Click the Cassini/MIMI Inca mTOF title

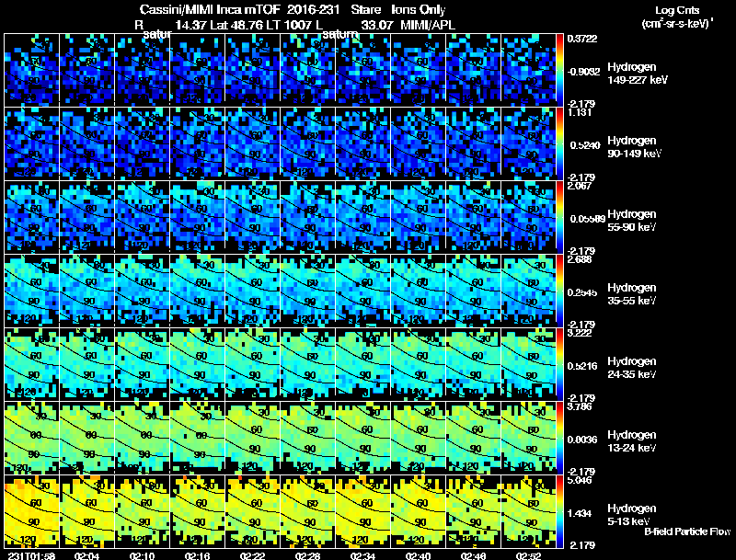[210, 10]
